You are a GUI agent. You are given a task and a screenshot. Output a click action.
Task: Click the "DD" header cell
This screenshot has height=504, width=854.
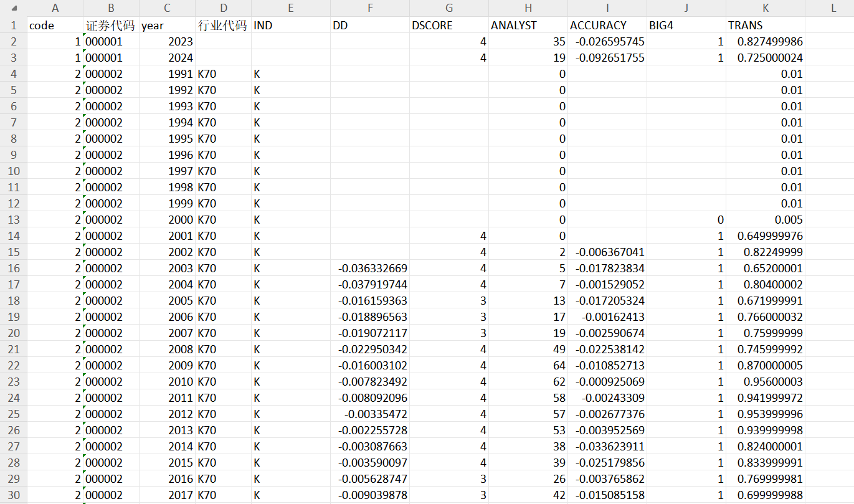point(370,26)
